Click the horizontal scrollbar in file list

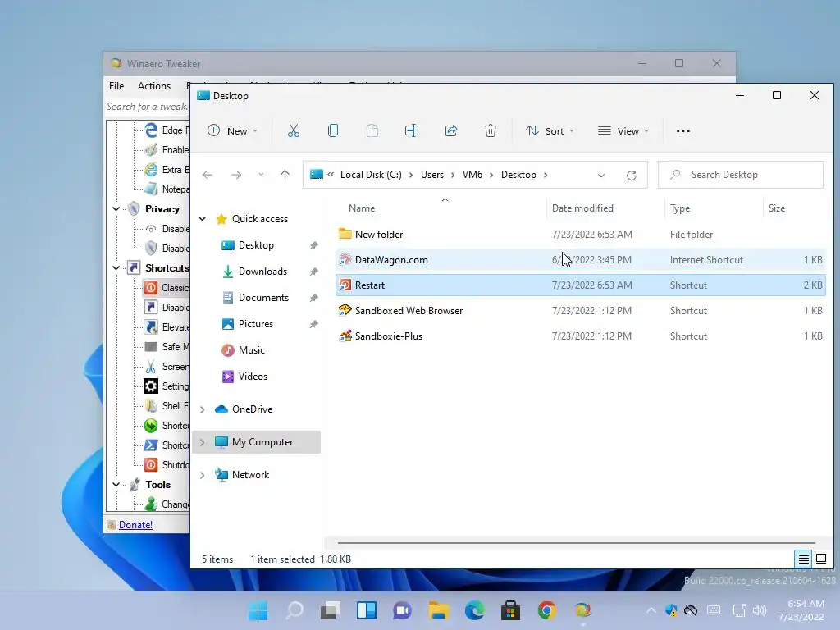coord(577,543)
